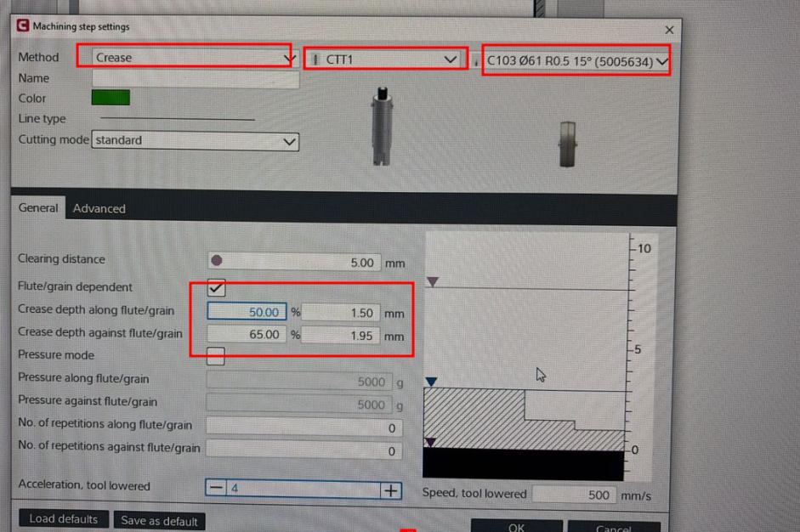
Task: Confirm settings with the OK button
Action: tap(516, 526)
